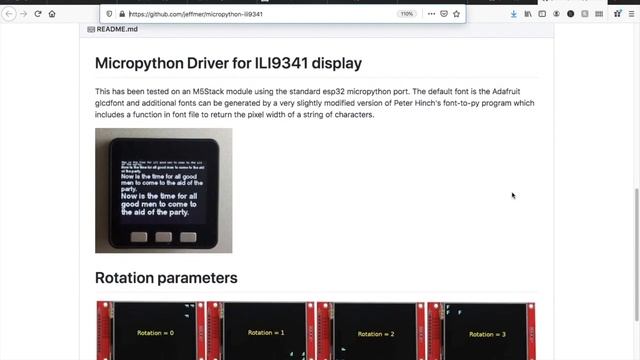Click the Rotation parameters heading
640x360 pixels.
[x=166, y=278]
